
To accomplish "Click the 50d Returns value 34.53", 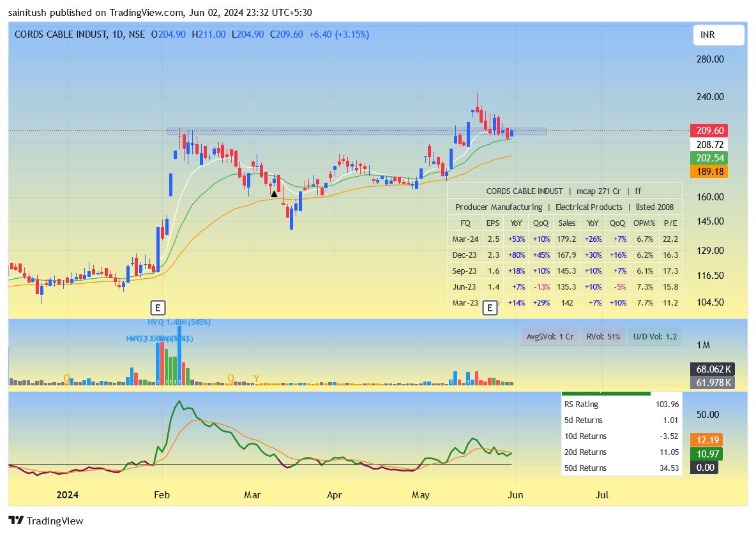I will click(669, 468).
